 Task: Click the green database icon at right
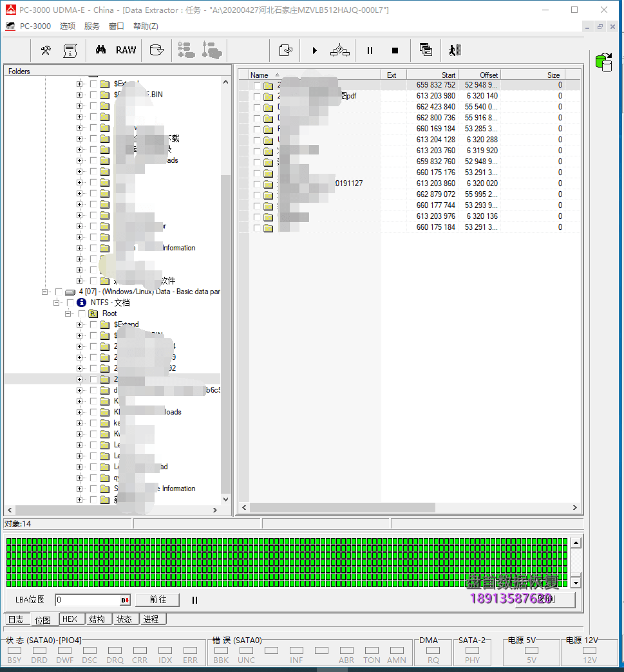coord(604,62)
